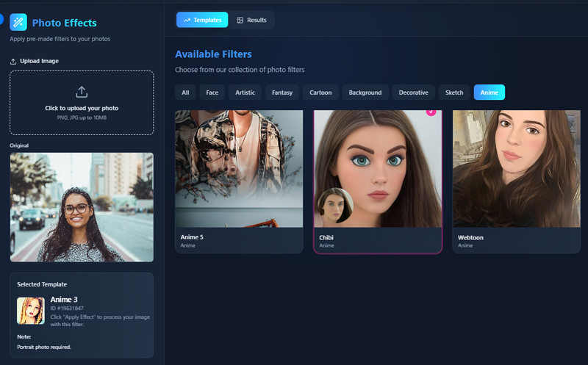
Task: Click the Photo Effects title
Action: pyautogui.click(x=64, y=23)
